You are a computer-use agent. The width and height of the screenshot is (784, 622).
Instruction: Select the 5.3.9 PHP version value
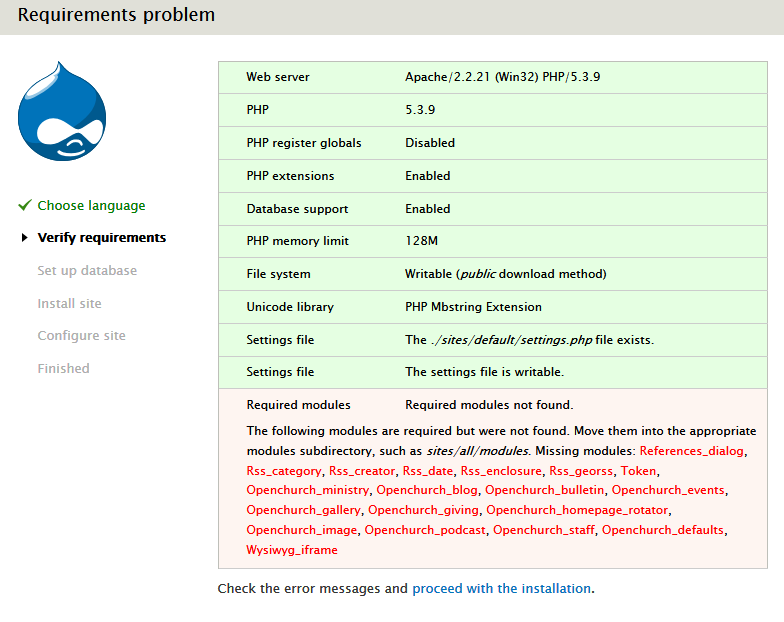pyautogui.click(x=420, y=110)
